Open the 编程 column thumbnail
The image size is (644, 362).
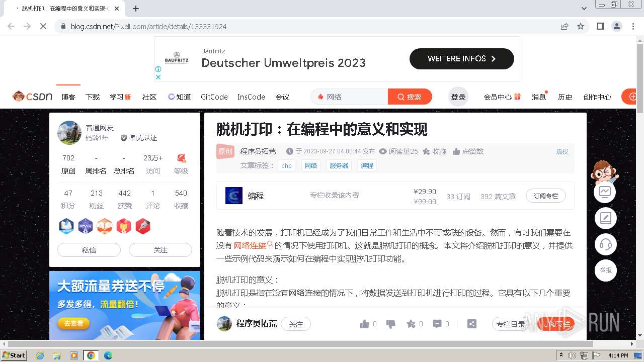234,196
